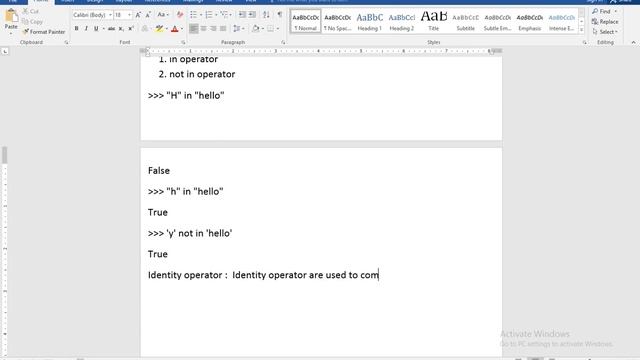Click the Copy command
Screen dimensions: 640x360
coord(33,22)
